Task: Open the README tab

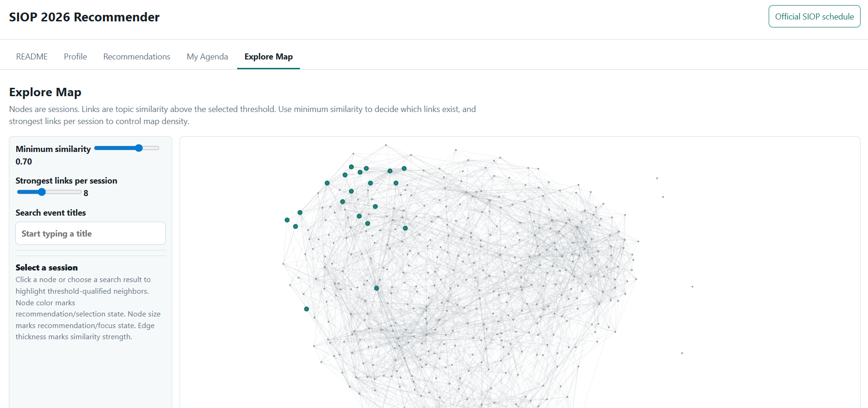Action: click(32, 57)
